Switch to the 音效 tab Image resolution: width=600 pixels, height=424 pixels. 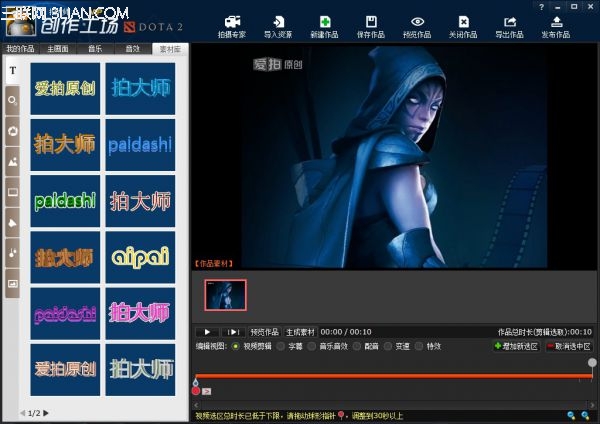click(132, 49)
